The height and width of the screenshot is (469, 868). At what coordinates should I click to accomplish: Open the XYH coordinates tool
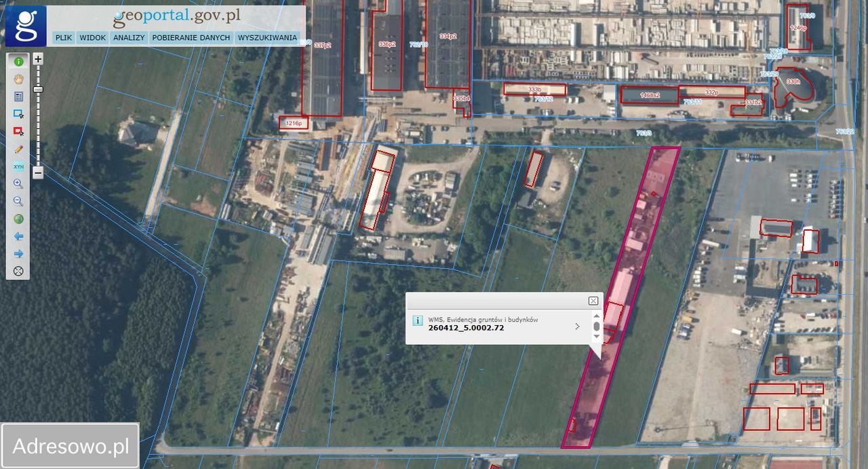[18, 166]
